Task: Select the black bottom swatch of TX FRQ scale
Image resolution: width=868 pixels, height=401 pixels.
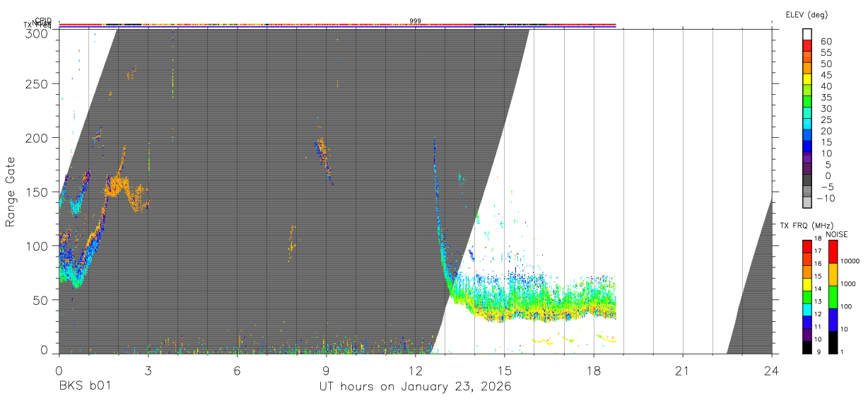Action: (x=807, y=347)
